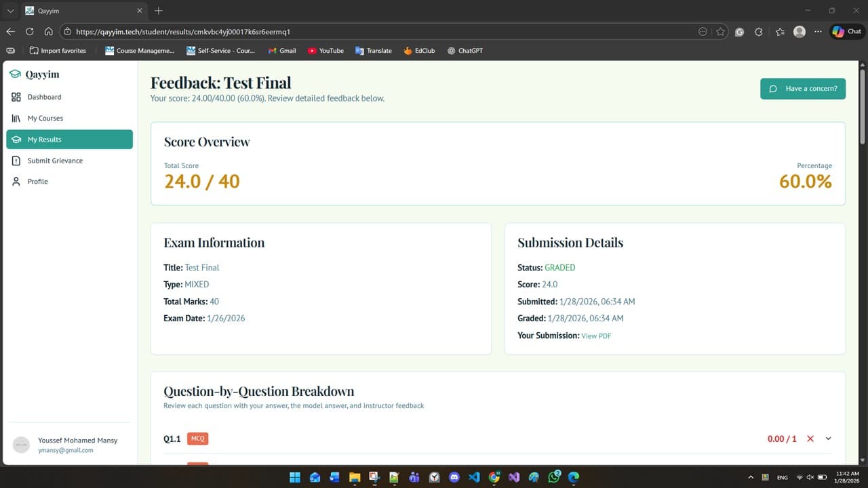
Task: Click the favorites star in the address bar
Action: (721, 31)
